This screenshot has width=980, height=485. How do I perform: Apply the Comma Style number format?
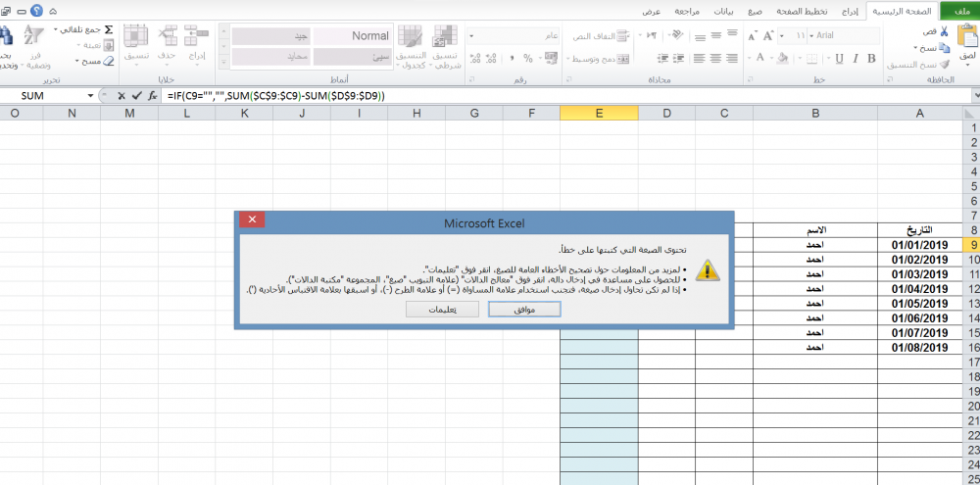click(512, 58)
